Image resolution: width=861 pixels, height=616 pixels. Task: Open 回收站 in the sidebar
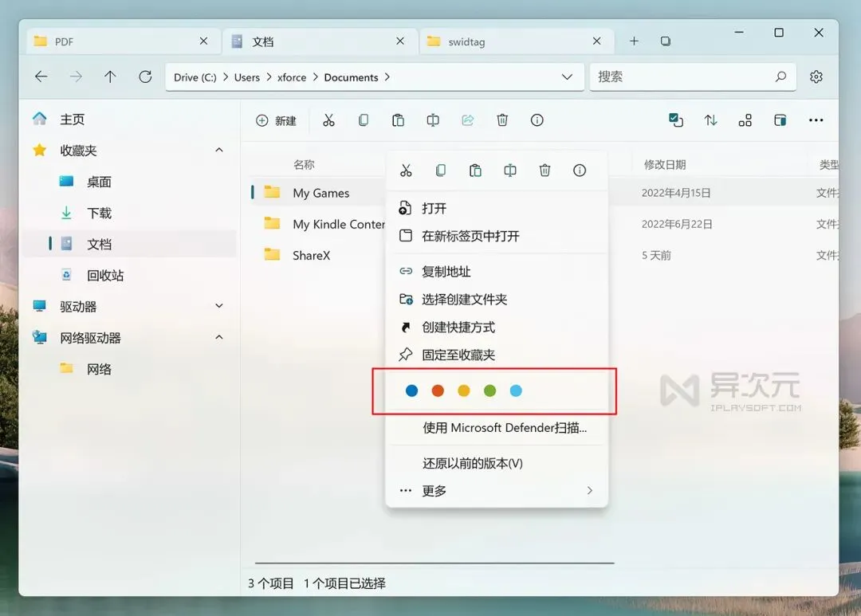point(132,275)
